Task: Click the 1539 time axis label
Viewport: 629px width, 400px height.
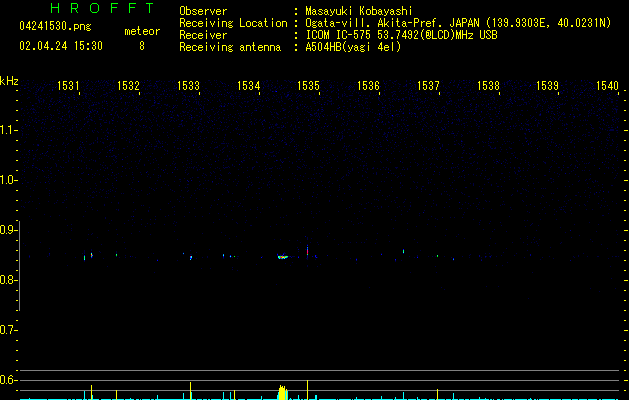Action: tap(548, 86)
